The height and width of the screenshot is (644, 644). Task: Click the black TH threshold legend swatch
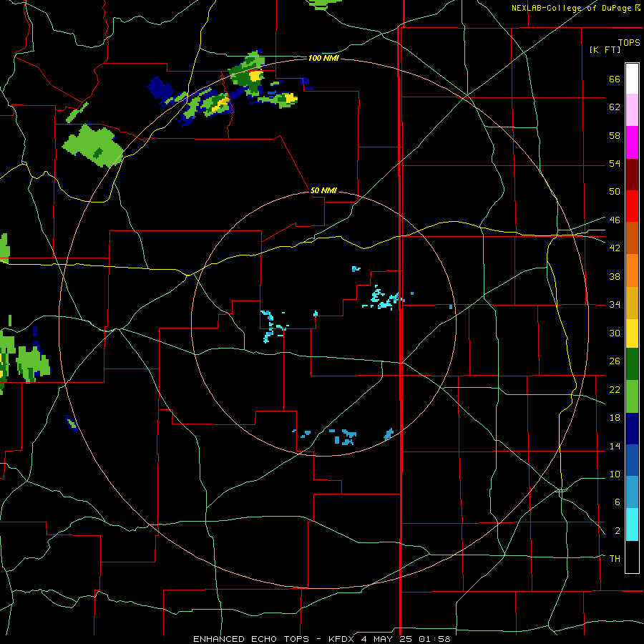(x=632, y=557)
